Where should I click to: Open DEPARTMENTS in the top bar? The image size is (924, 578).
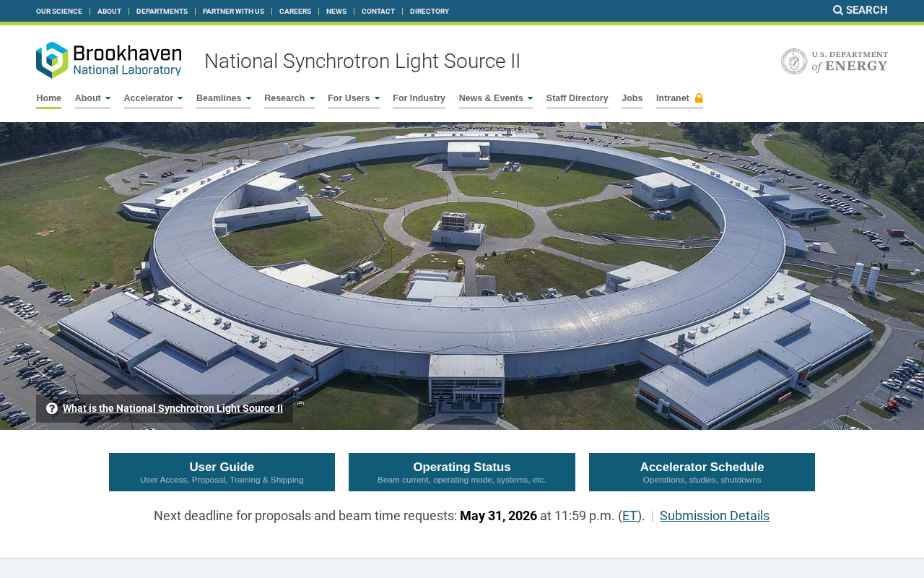pos(162,12)
